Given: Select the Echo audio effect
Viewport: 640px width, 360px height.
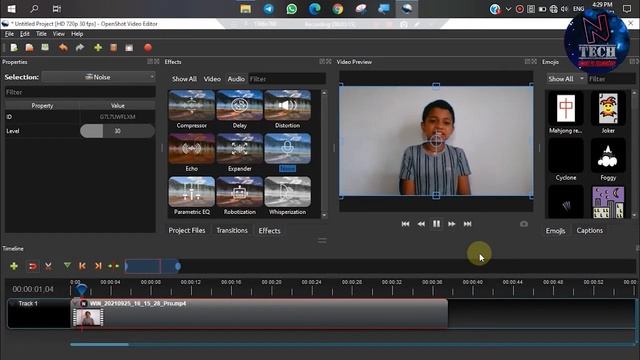Looking at the screenshot, I should pos(191,152).
